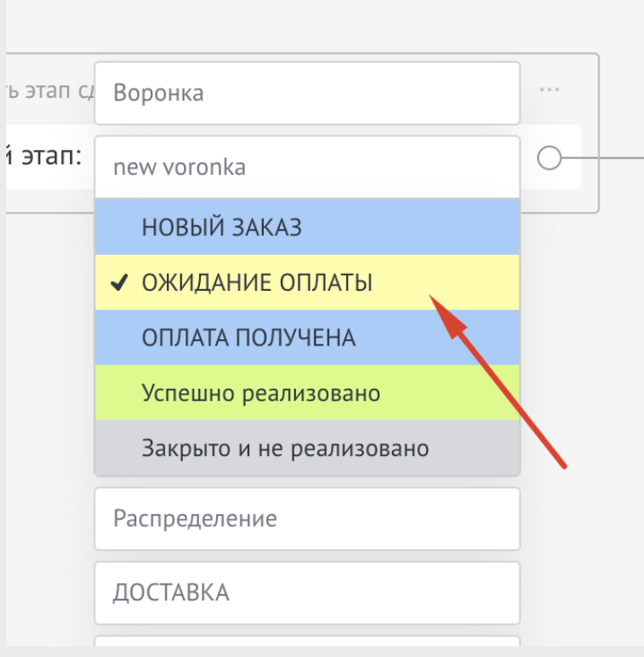Select the new voronka pipeline header
The image size is (644, 657).
[307, 167]
